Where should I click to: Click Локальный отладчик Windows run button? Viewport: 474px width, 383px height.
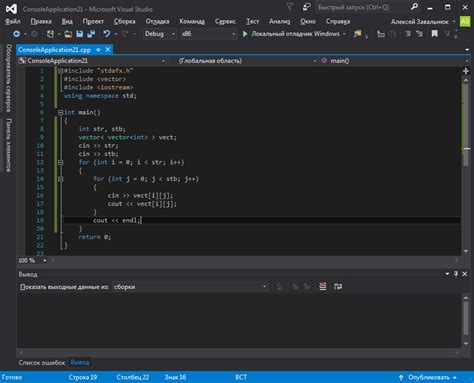point(295,34)
